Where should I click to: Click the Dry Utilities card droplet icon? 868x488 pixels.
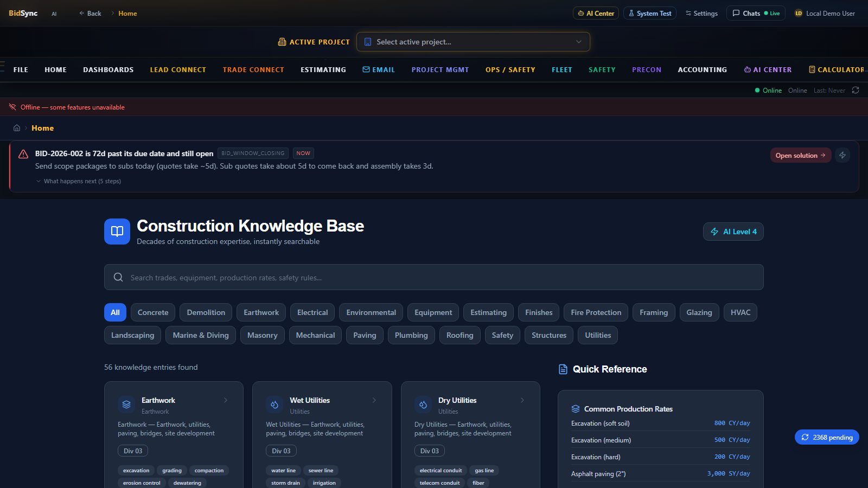(x=423, y=404)
